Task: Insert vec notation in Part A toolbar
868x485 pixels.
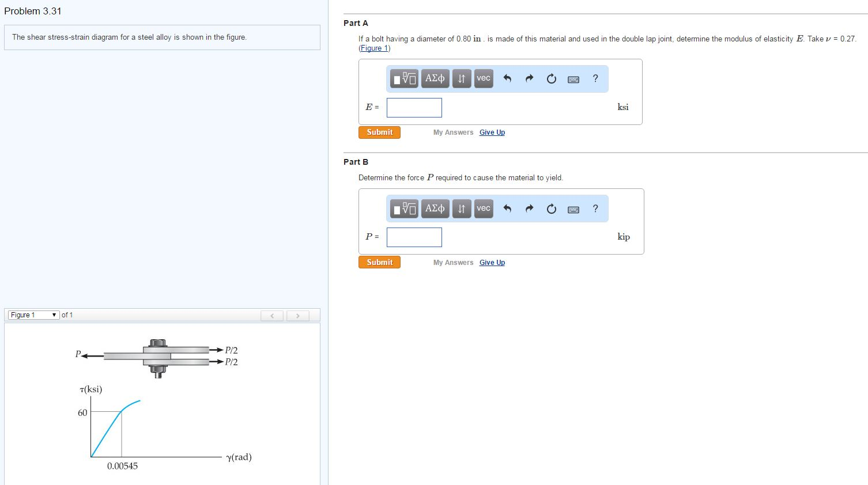Action: (x=484, y=78)
